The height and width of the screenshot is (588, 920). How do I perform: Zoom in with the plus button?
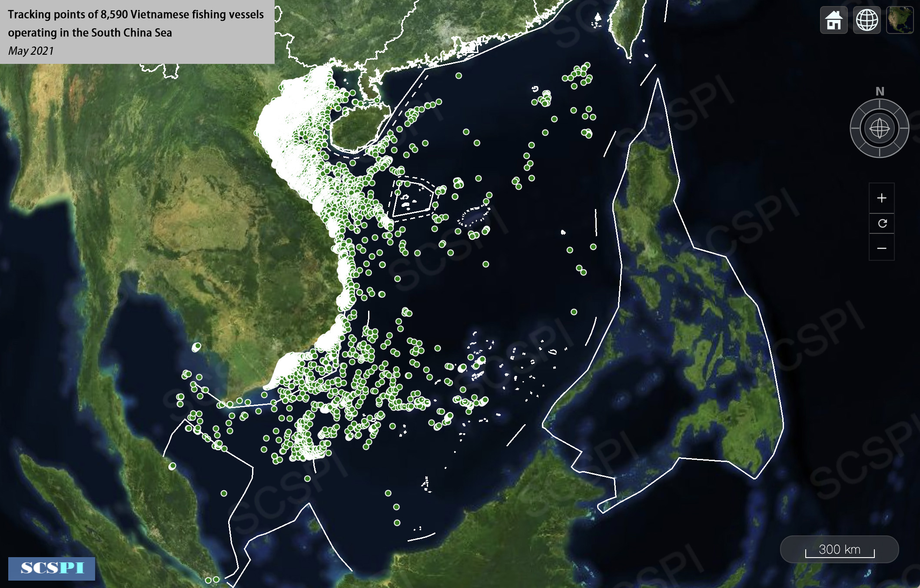[881, 198]
